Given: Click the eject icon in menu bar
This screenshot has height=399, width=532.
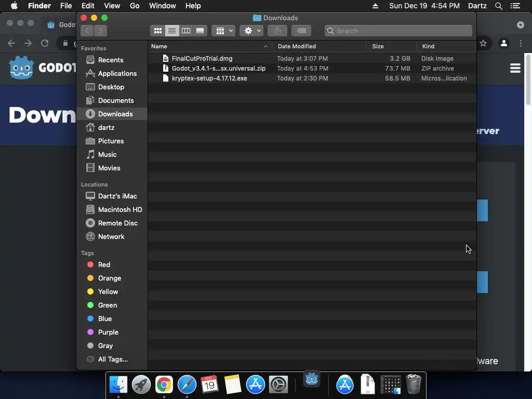Looking at the screenshot, I should pos(375,6).
